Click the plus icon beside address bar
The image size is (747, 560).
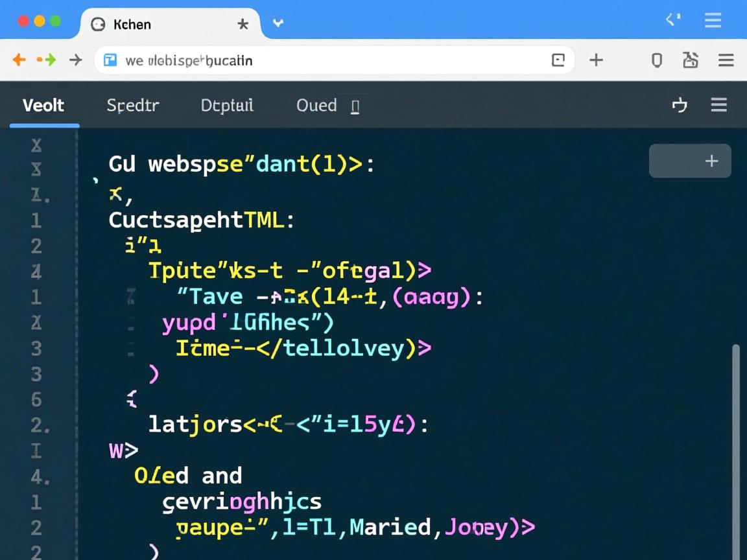[596, 60]
